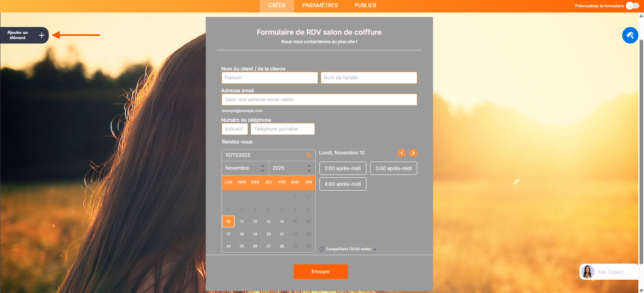The height and width of the screenshot is (293, 644).
Task: Click the Prénom input field
Action: [269, 78]
